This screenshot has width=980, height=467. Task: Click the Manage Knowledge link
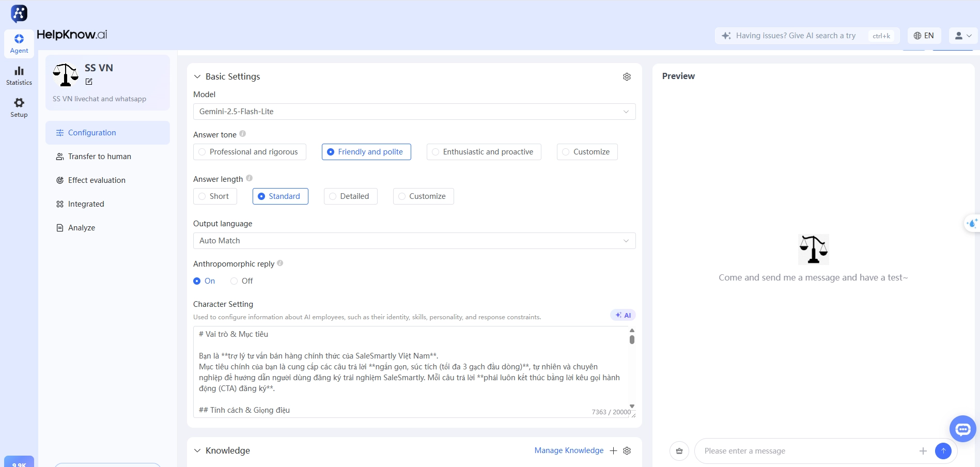[569, 450]
